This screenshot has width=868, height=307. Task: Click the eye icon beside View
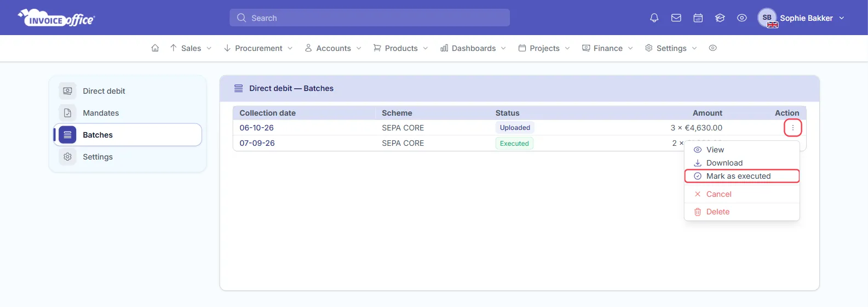tap(698, 150)
